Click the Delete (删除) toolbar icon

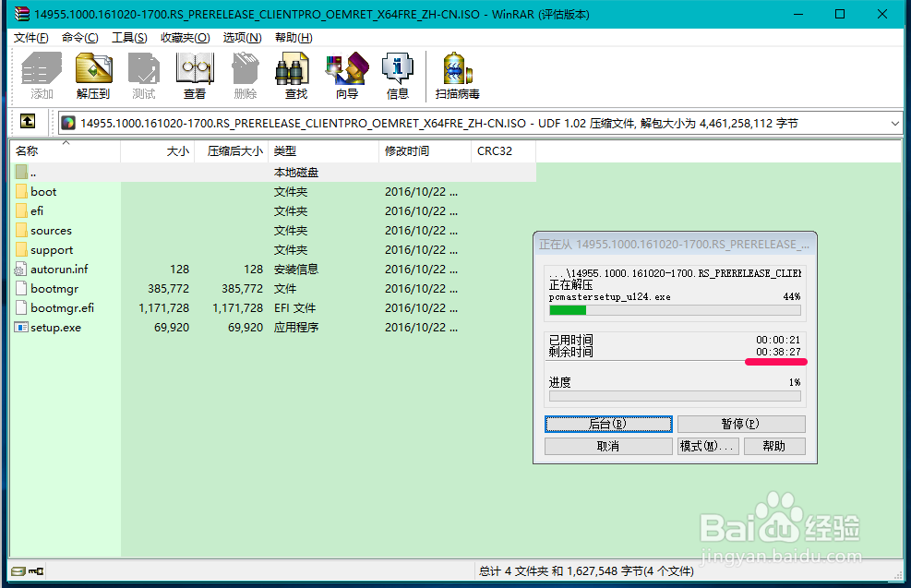pos(246,76)
